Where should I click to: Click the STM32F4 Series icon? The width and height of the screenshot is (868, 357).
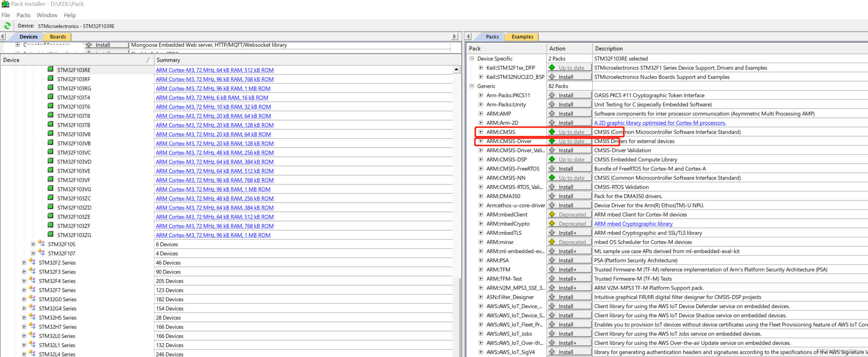32,280
